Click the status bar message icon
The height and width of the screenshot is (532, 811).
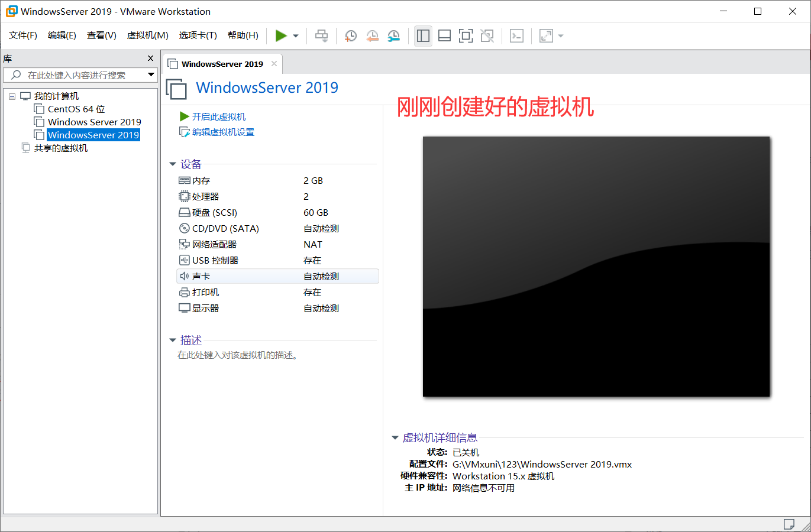pyautogui.click(x=789, y=524)
